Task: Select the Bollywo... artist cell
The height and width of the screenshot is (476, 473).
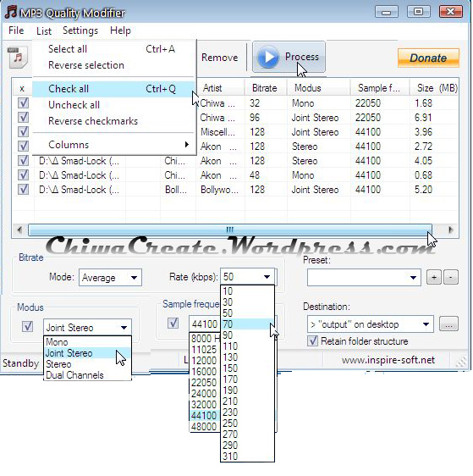Action: (219, 190)
